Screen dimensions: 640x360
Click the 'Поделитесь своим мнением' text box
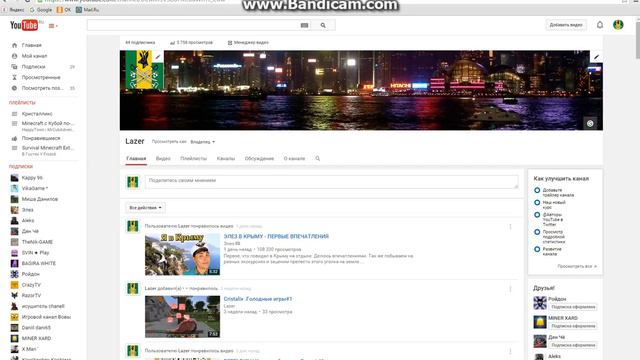click(331, 182)
